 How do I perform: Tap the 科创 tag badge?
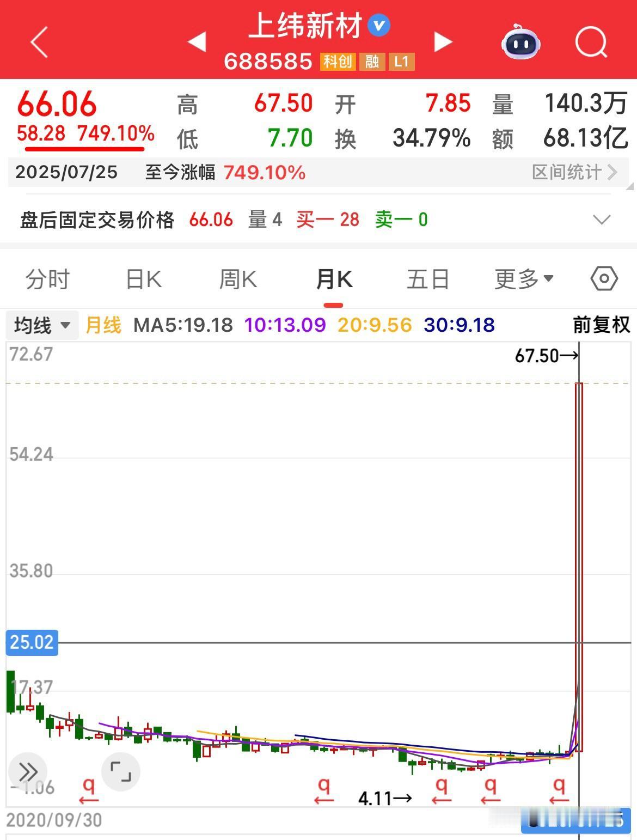coord(338,62)
